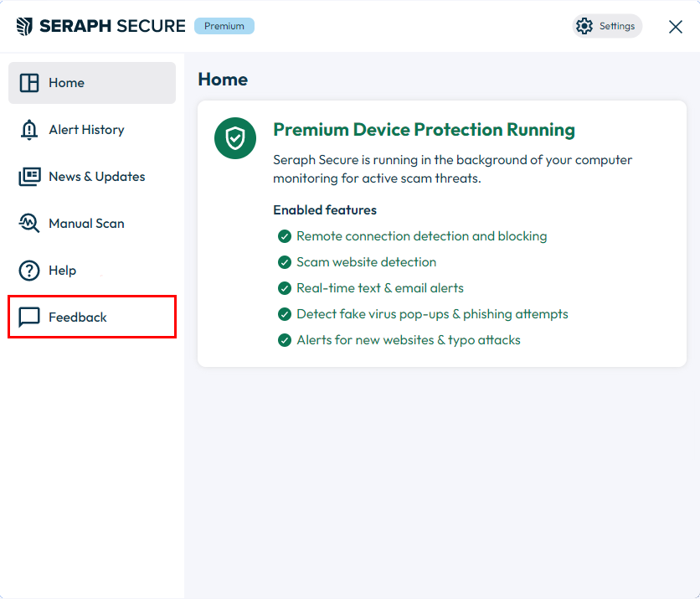
Task: Click the Settings gear icon
Action: [584, 26]
